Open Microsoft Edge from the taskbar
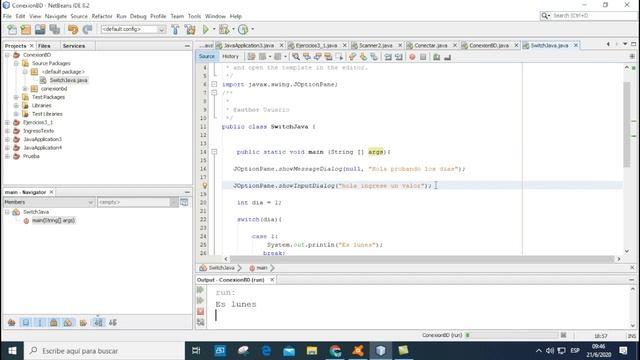This screenshot has width=640, height=360. click(x=266, y=351)
